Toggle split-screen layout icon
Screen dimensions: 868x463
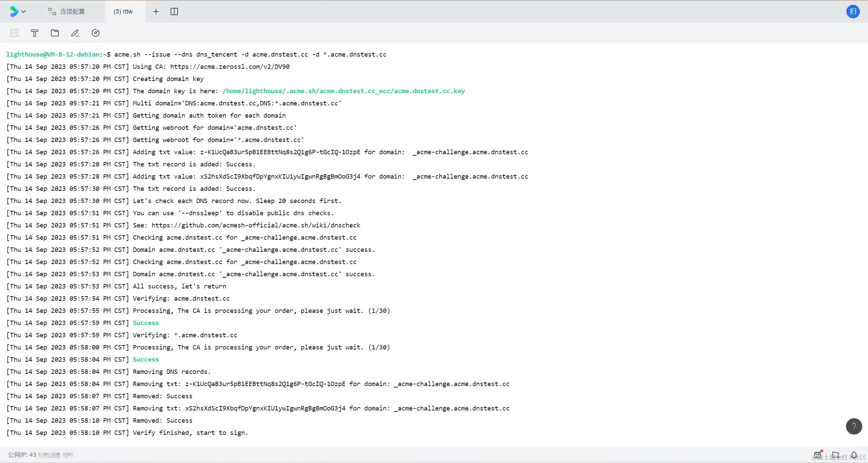[174, 12]
